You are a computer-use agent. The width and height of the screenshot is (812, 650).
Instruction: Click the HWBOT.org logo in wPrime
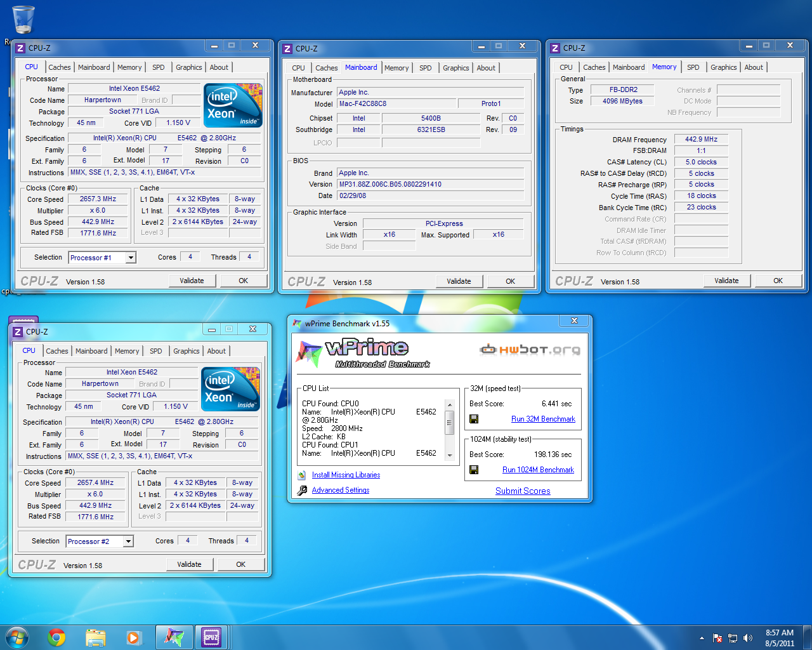point(530,350)
